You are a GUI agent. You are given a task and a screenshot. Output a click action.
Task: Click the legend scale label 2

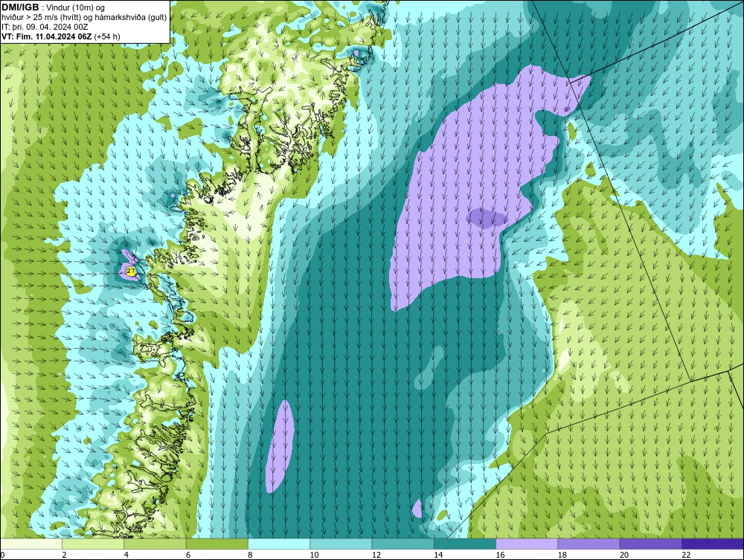64,556
